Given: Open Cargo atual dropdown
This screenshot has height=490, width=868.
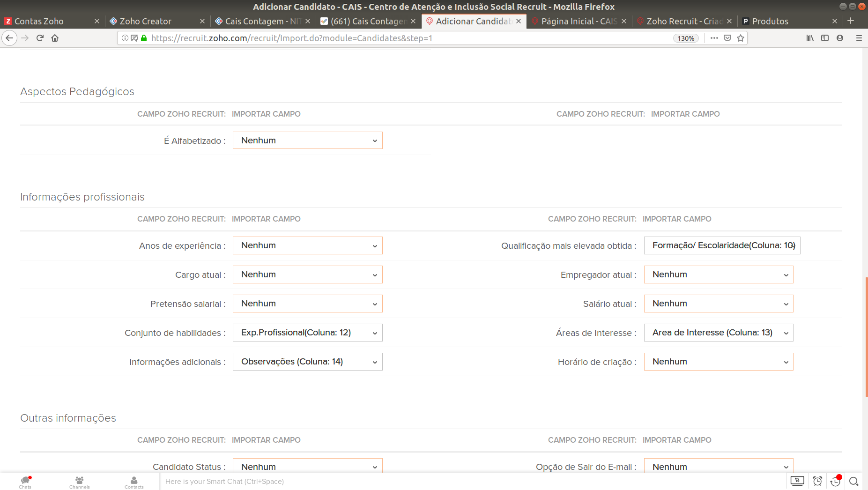Looking at the screenshot, I should 308,275.
